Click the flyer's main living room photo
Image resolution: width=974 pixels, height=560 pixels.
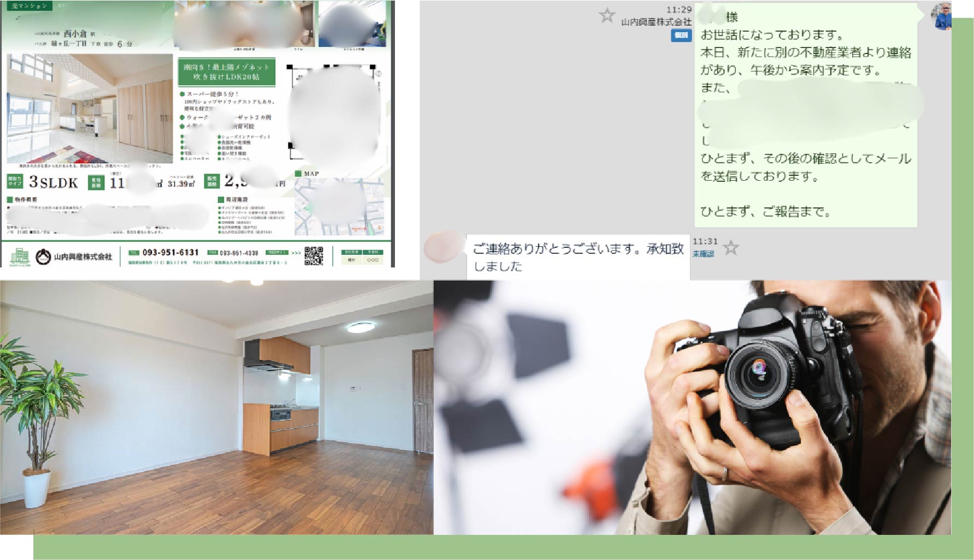90,108
